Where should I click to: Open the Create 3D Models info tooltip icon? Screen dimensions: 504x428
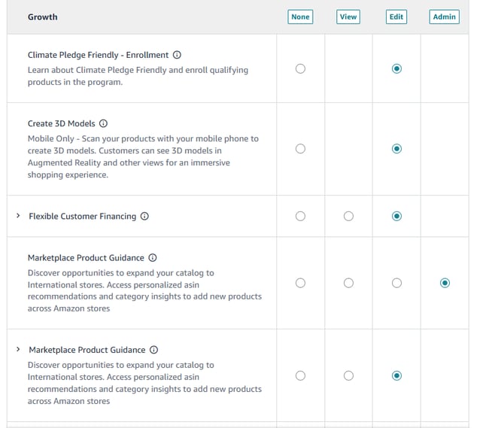click(x=103, y=123)
